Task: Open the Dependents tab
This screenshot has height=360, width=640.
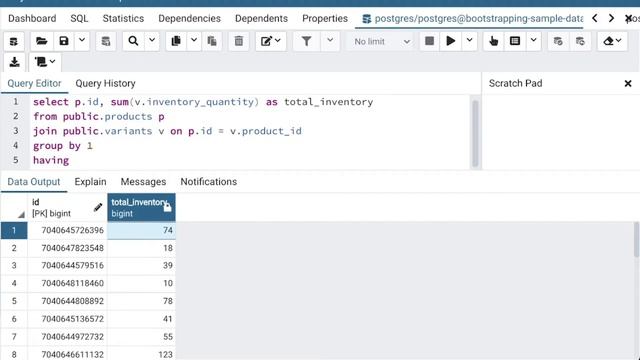Action: click(x=261, y=18)
